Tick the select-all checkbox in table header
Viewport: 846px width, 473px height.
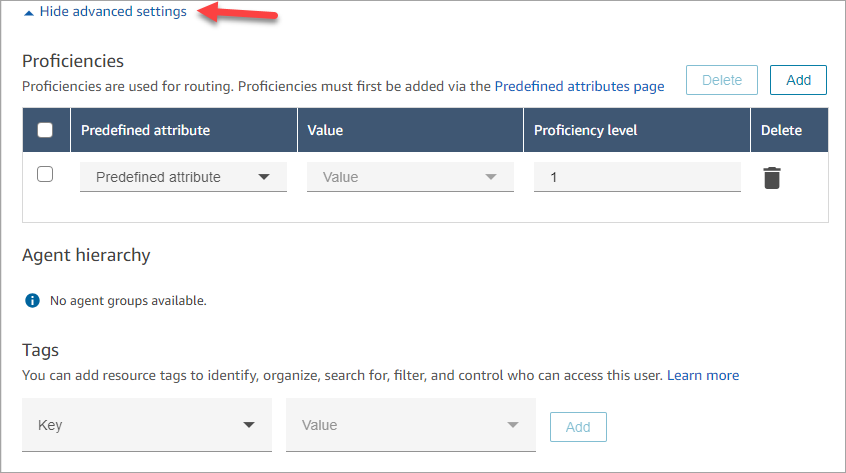coord(45,130)
